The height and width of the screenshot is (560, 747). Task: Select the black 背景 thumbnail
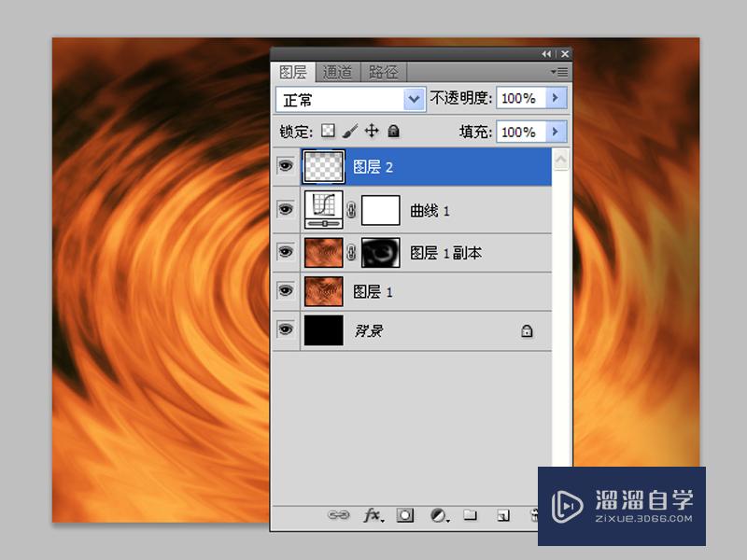323,330
